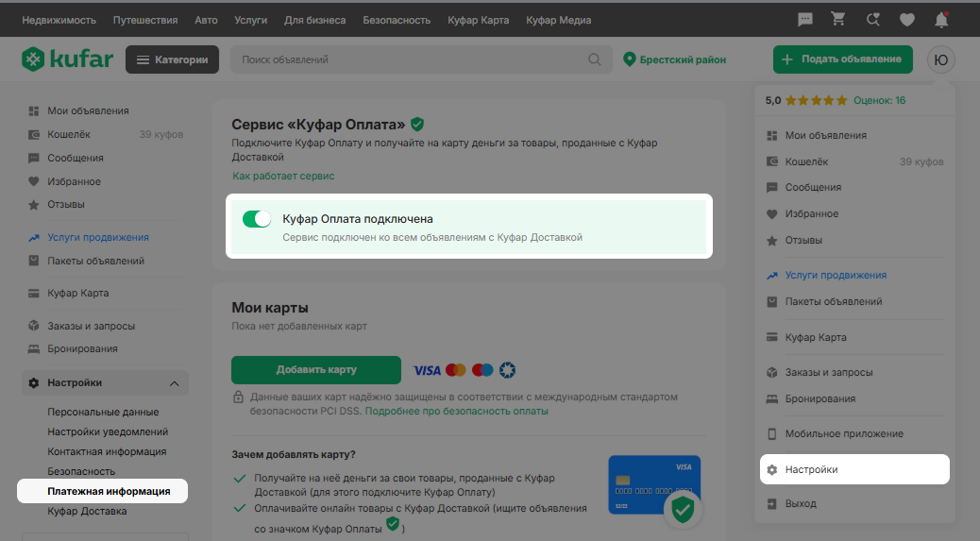Open the messages chat icon in top bar

click(x=805, y=20)
